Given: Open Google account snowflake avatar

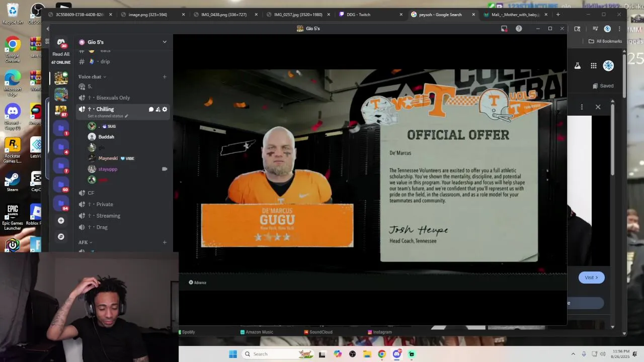Looking at the screenshot, I should pos(608,66).
